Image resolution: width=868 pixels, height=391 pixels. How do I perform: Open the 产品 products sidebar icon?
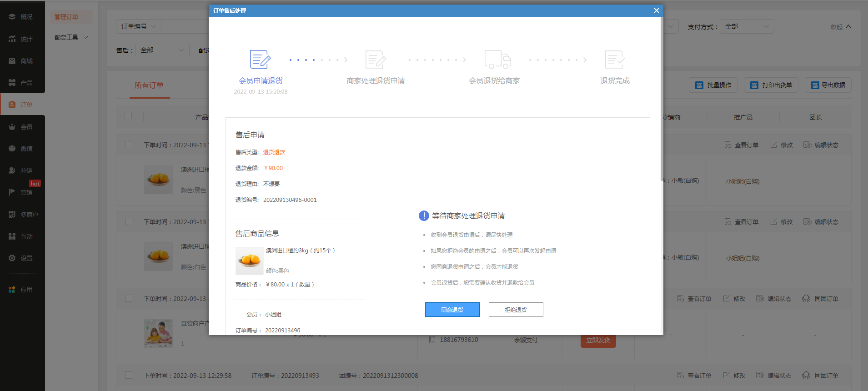12,83
